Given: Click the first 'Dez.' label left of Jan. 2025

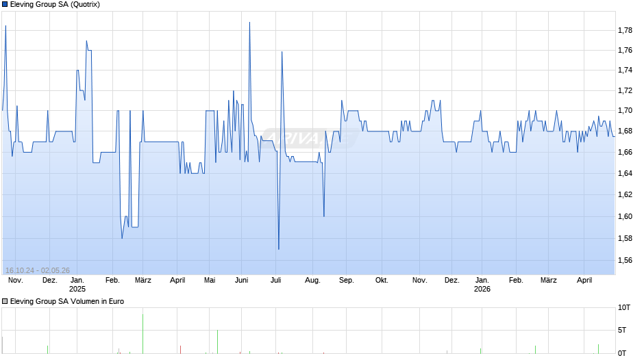Looking at the screenshot, I should [x=50, y=281].
